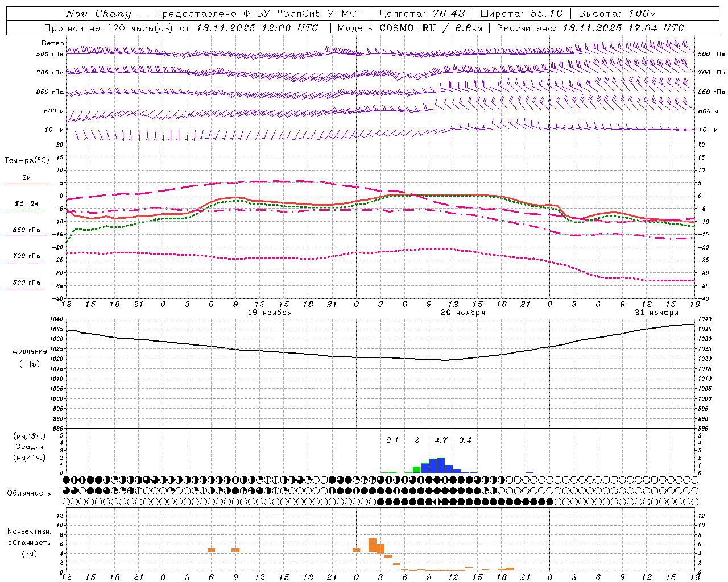Click the 500 м wind level label on left
The height and width of the screenshot is (582, 728).
point(54,111)
